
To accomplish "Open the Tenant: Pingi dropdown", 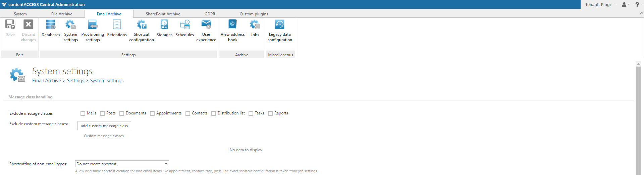I will coord(600,4).
